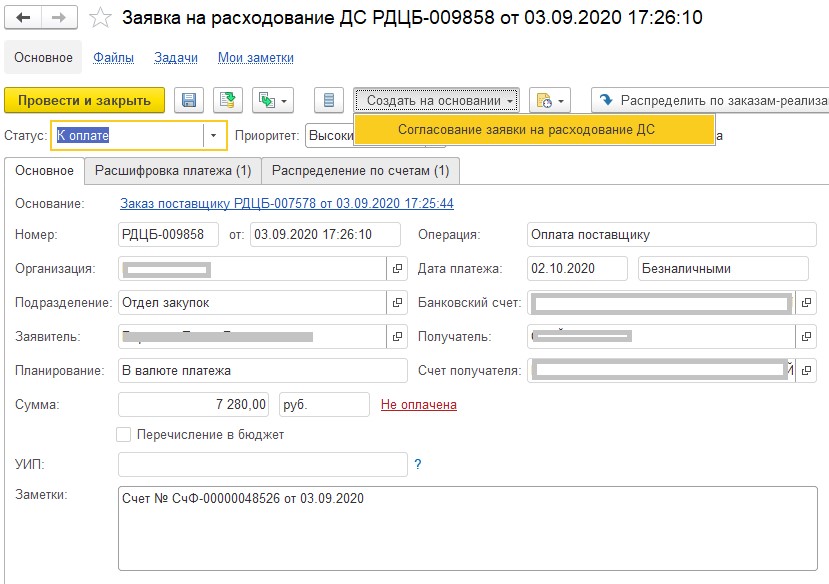Open Не оплачена payment status link
This screenshot has width=829, height=584.
click(x=419, y=404)
